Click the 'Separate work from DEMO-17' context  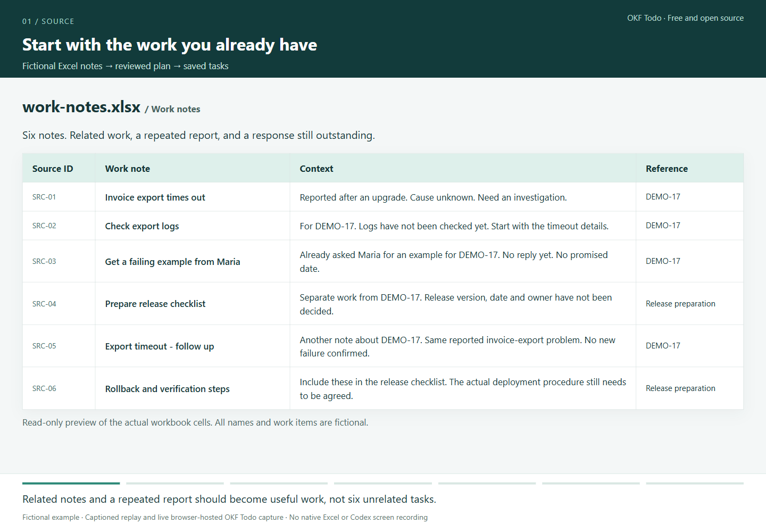[463, 304]
